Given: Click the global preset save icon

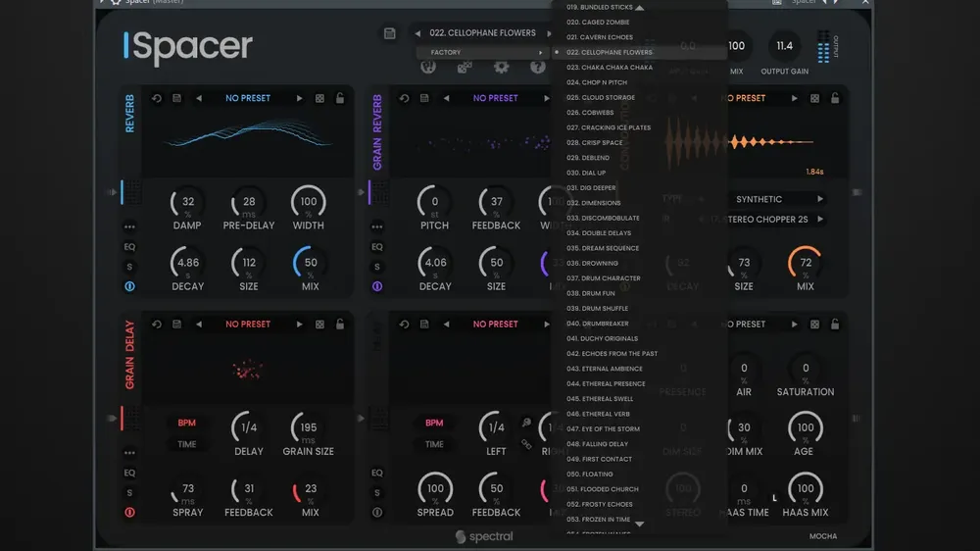Looking at the screenshot, I should 389,33.
